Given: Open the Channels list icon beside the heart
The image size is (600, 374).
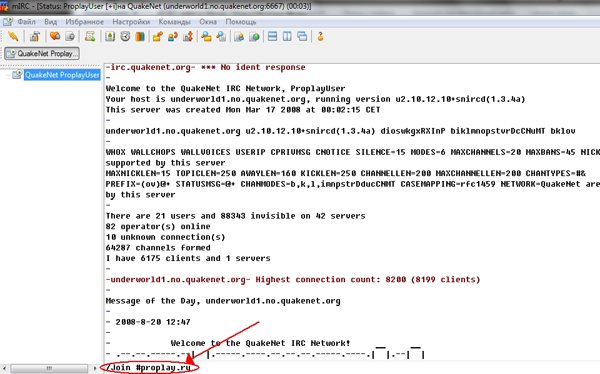Looking at the screenshot, I should point(70,36).
